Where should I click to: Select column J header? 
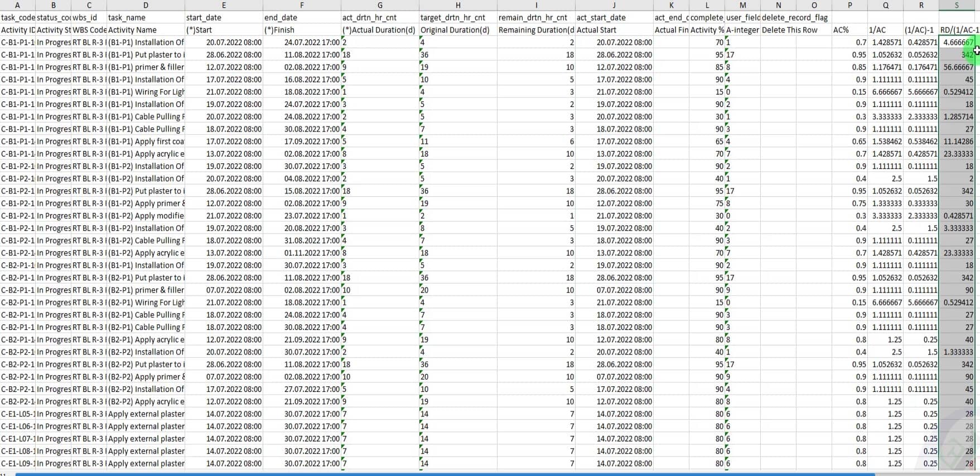pos(614,5)
